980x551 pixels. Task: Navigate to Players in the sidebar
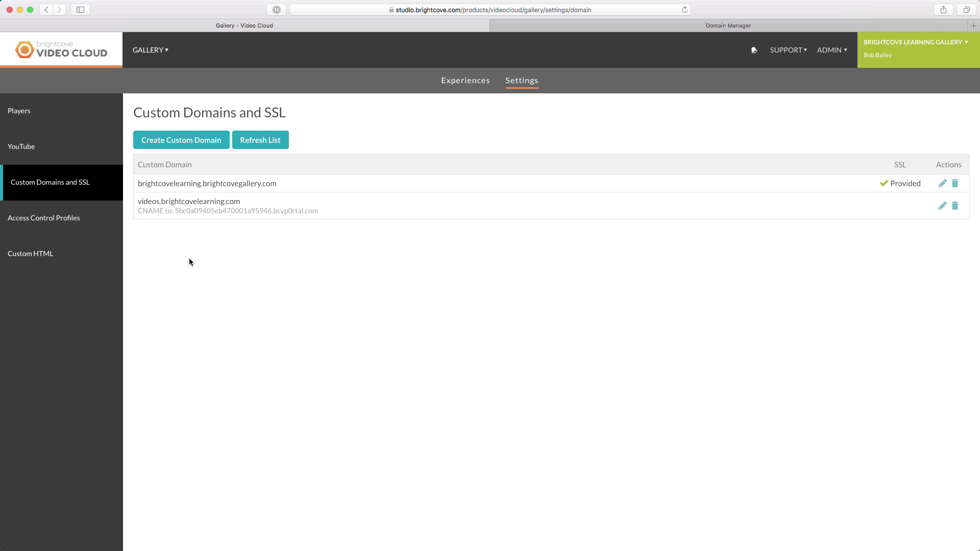[19, 110]
